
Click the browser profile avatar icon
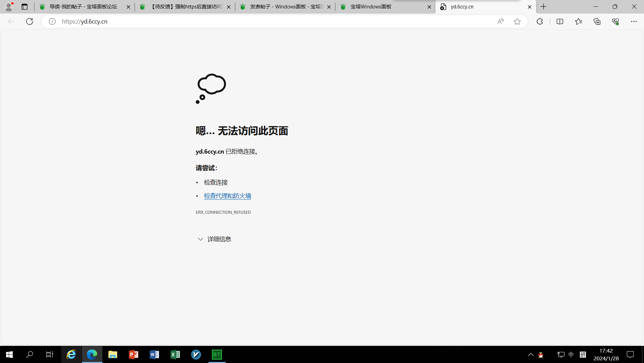coord(9,6)
